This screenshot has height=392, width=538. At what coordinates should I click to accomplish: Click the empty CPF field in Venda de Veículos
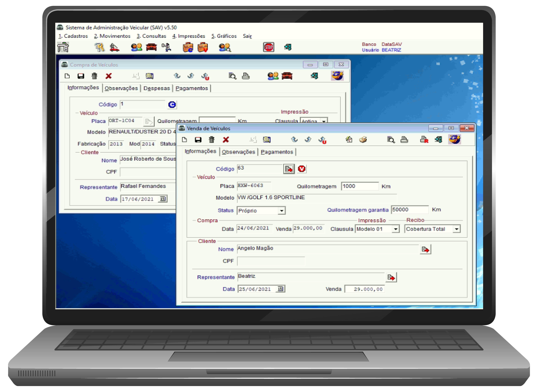271,261
